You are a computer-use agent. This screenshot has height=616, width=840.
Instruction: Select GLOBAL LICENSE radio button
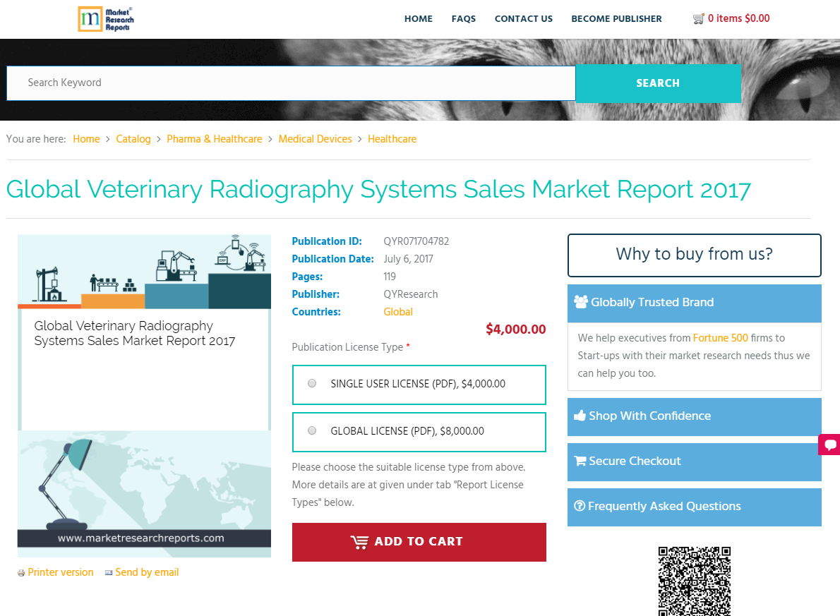(x=311, y=430)
